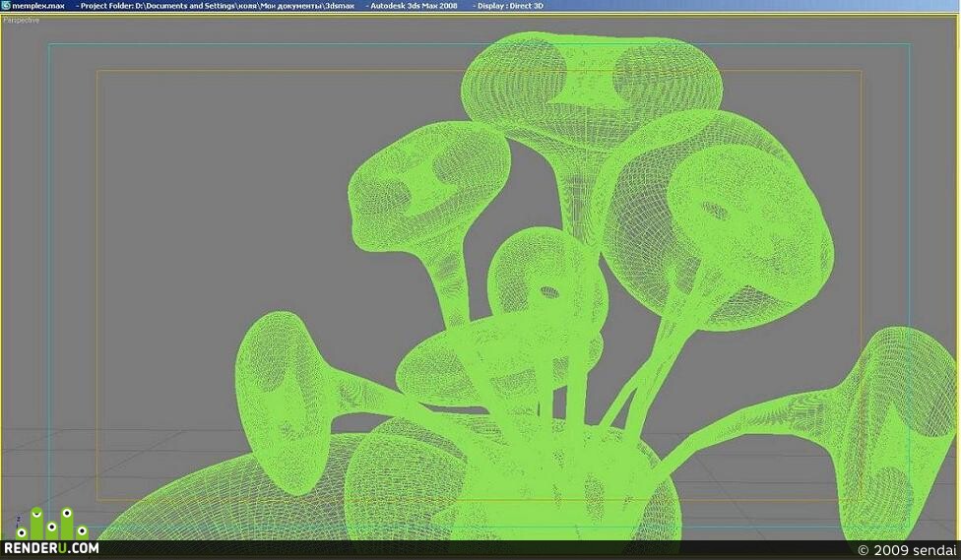This screenshot has width=961, height=560.
Task: Click the Display : Direct 3D title text
Action: (x=510, y=6)
